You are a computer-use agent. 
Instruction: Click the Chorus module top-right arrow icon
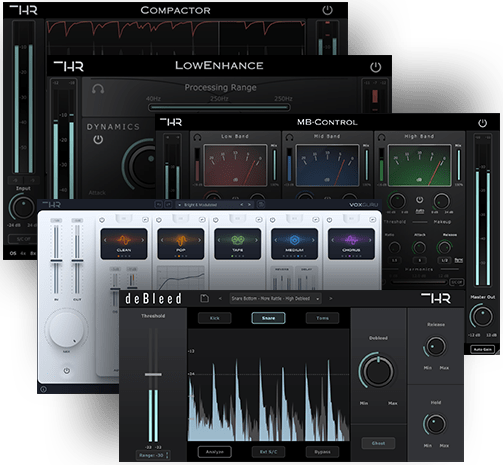click(x=373, y=219)
